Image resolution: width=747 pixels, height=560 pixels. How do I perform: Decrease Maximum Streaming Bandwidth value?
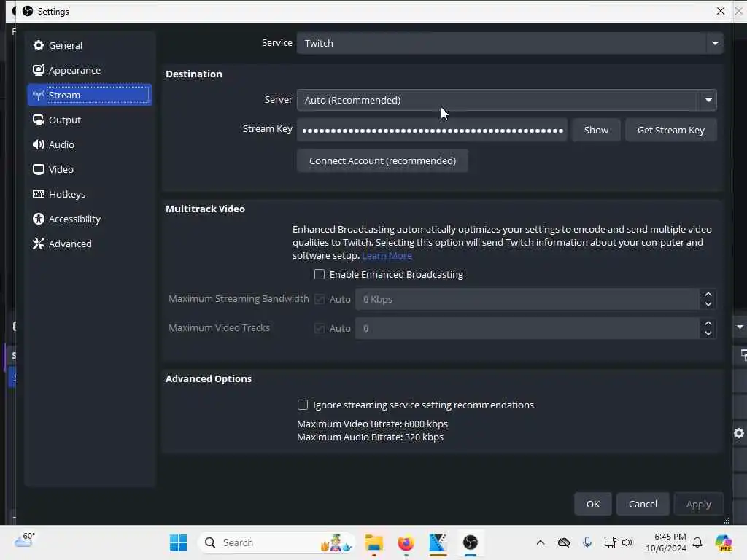[x=708, y=304]
